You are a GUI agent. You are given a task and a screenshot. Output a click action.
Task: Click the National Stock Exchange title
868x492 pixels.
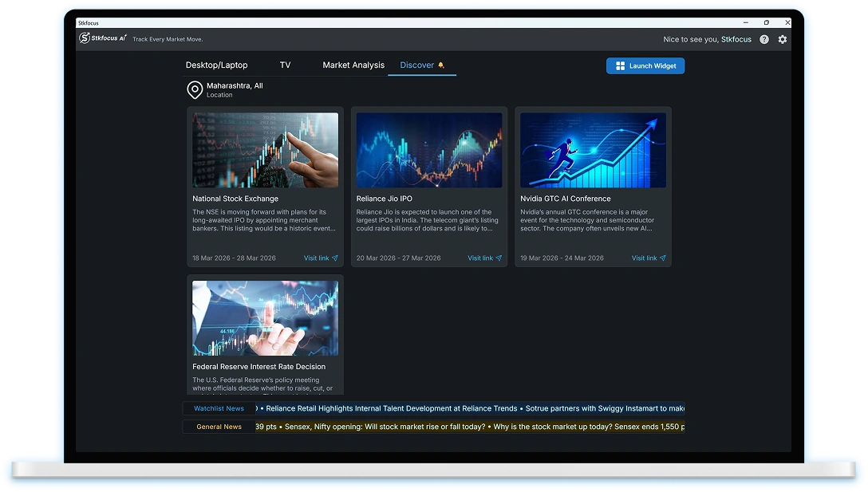click(x=235, y=199)
